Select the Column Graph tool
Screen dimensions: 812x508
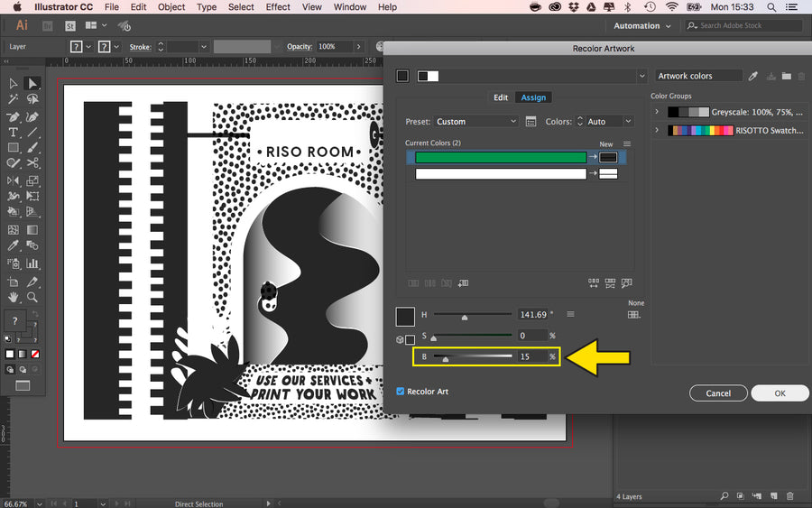[32, 263]
